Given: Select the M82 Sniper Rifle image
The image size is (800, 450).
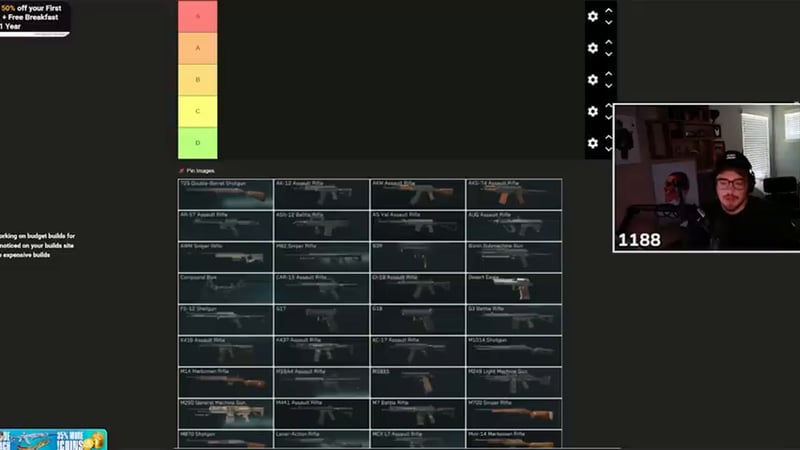Looking at the screenshot, I should point(321,257).
